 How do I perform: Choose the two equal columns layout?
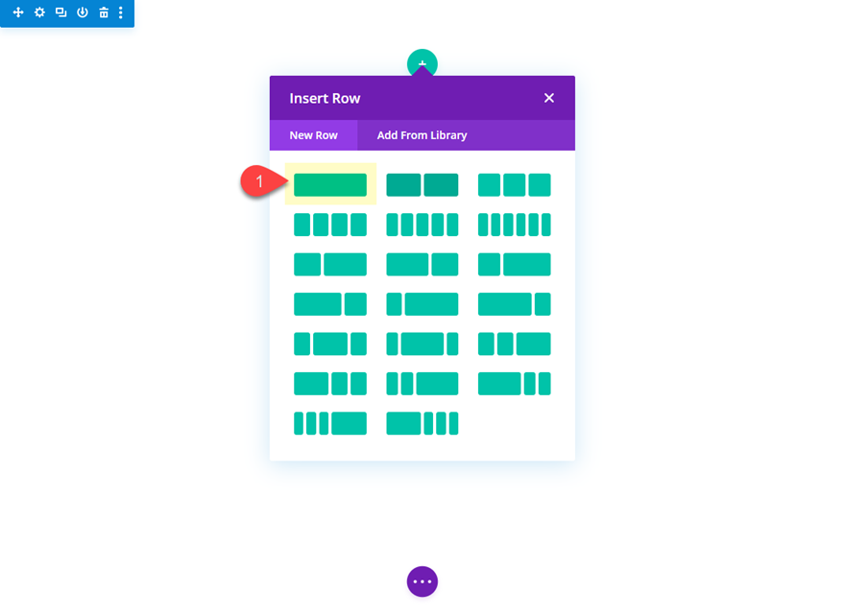point(422,185)
